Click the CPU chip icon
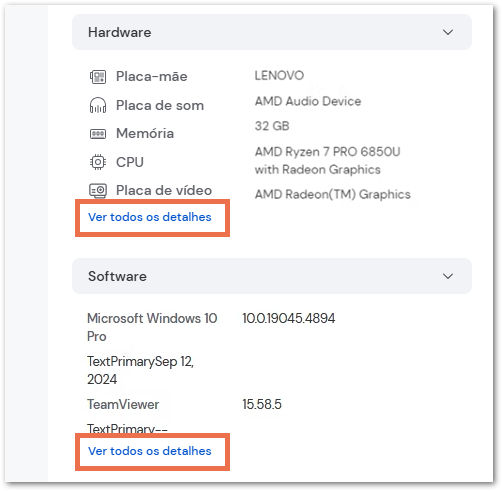The height and width of the screenshot is (491, 502). tap(98, 162)
